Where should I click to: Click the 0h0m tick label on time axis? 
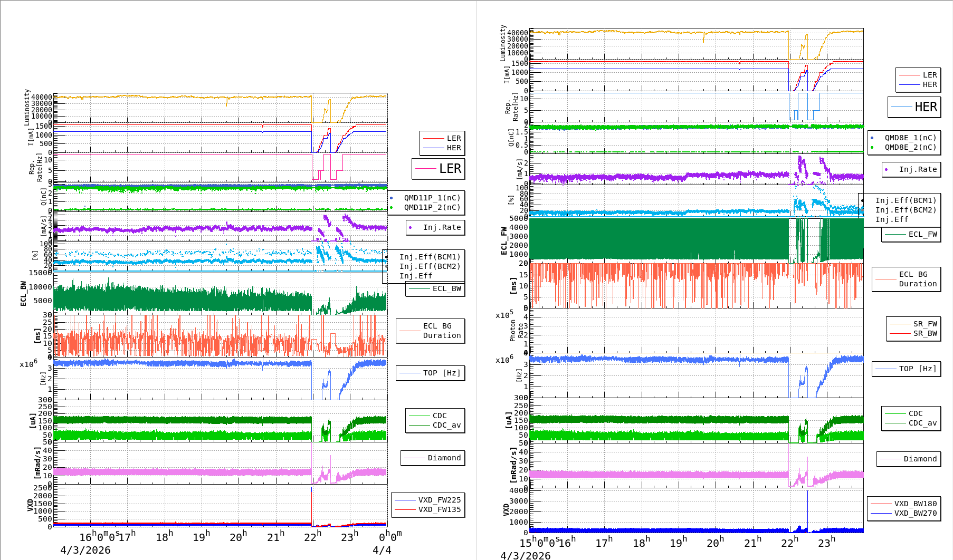click(390, 536)
